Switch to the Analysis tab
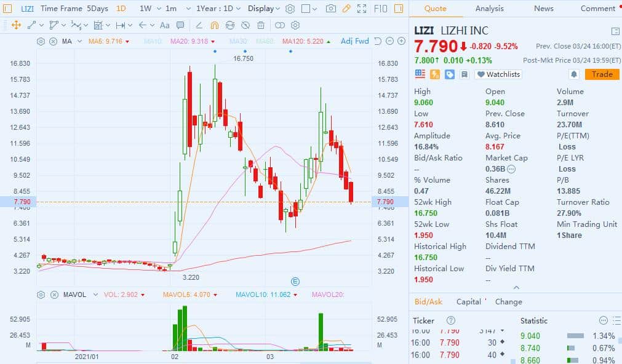The height and width of the screenshot is (364, 622). 489,9
